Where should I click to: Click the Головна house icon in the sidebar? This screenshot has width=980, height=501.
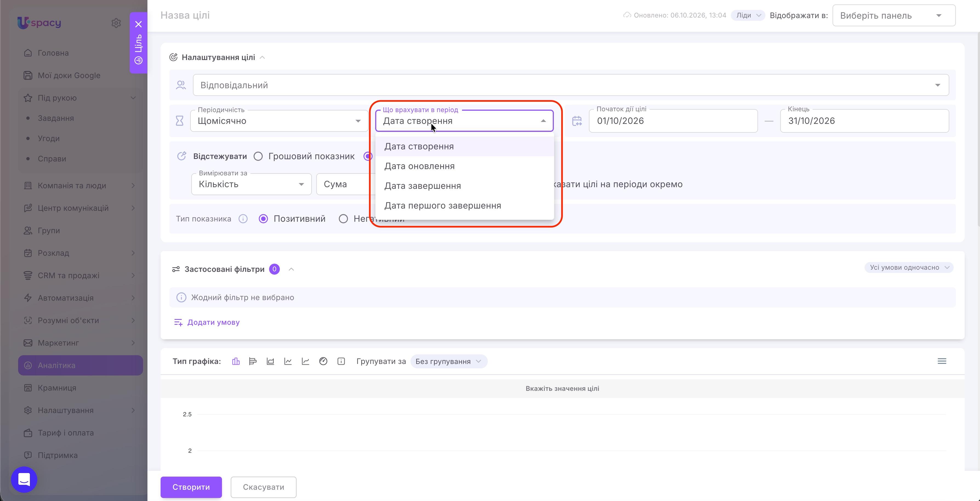pos(28,53)
